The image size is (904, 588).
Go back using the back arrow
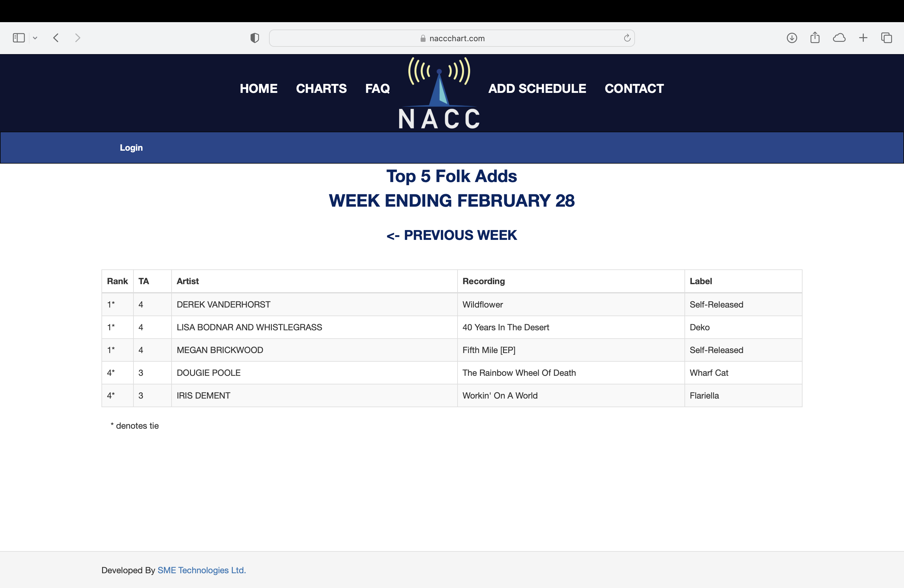click(x=56, y=38)
